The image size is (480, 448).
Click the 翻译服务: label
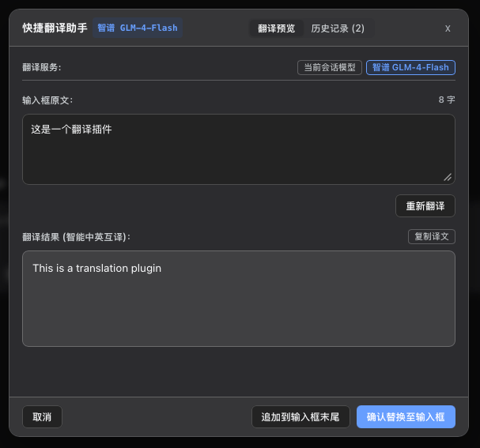(42, 67)
